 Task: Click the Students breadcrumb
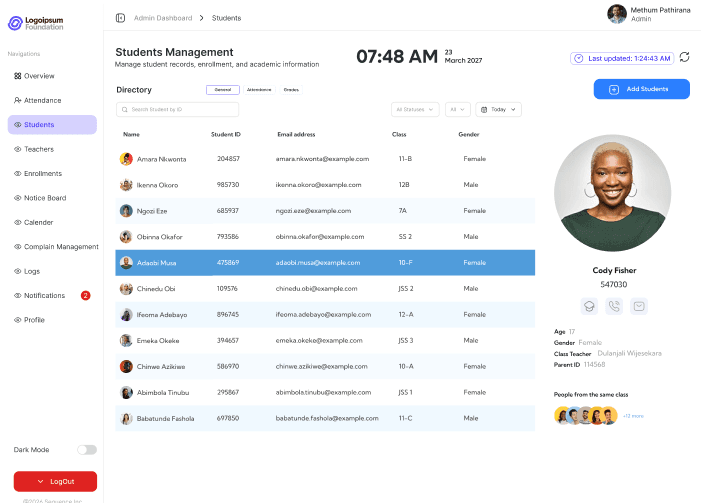click(226, 18)
